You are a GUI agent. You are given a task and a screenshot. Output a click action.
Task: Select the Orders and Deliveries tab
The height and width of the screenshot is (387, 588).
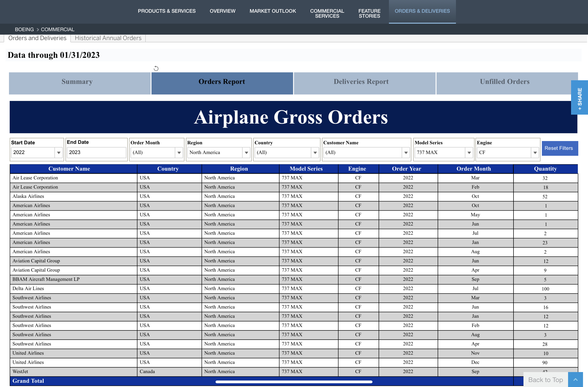click(x=37, y=38)
